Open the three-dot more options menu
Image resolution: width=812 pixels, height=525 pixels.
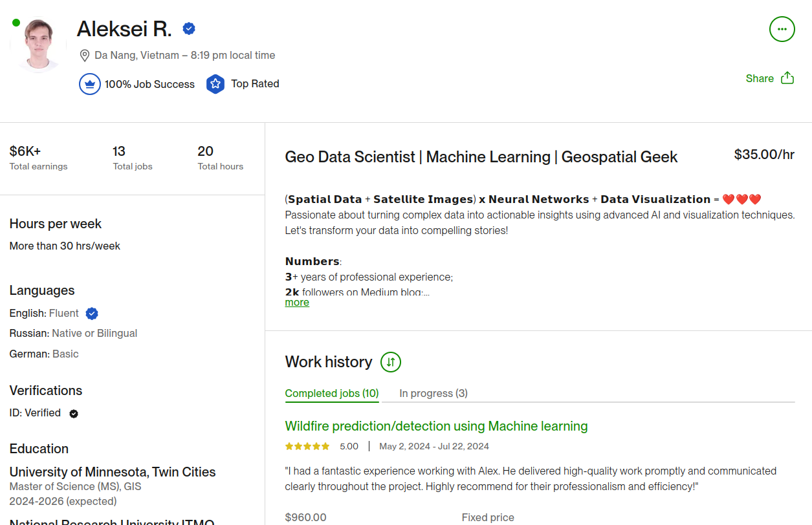[782, 29]
